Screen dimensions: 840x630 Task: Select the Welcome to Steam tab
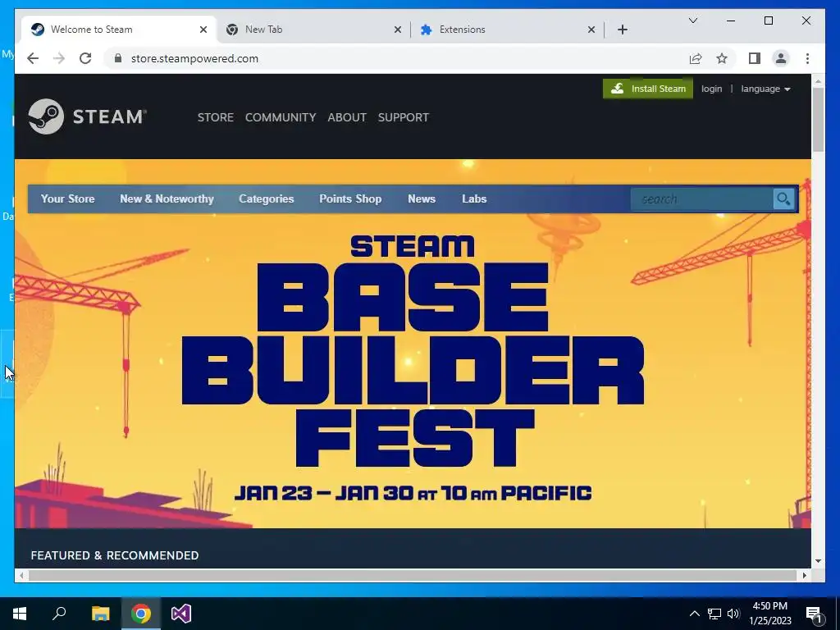pyautogui.click(x=118, y=30)
